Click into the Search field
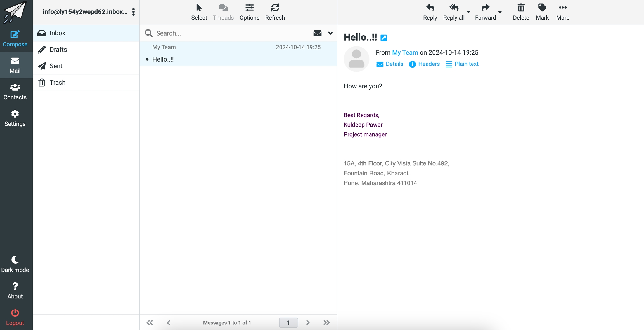 [x=229, y=33]
